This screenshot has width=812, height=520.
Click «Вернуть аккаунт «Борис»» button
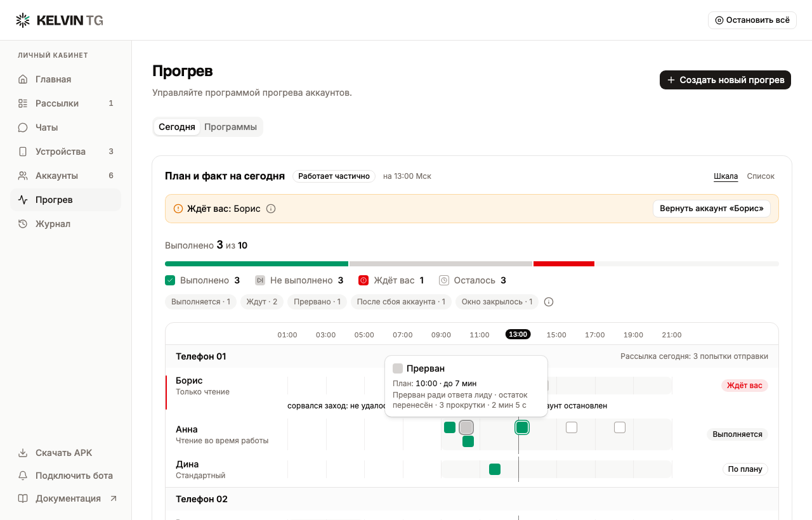pos(712,209)
